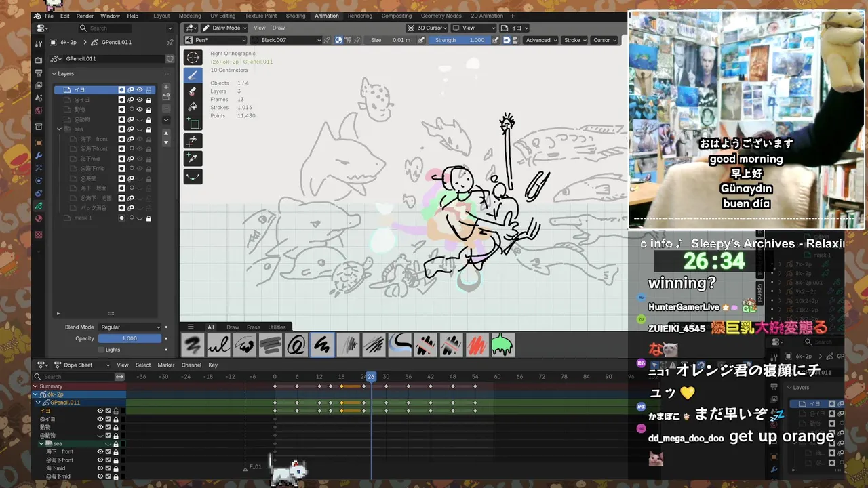Toggle strength pressure icon next to Strength
Screen dimensions: 868x488
[x=496, y=40]
